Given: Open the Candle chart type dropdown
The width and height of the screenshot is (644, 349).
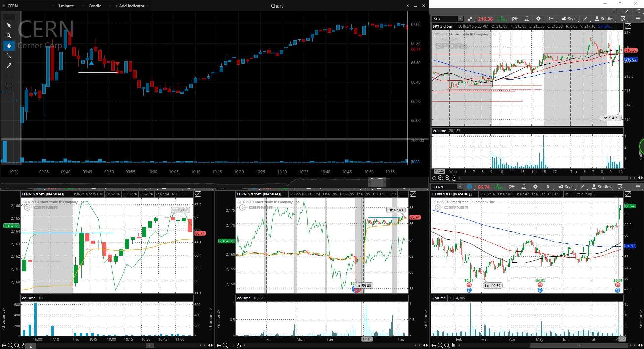Looking at the screenshot, I should click(x=95, y=6).
